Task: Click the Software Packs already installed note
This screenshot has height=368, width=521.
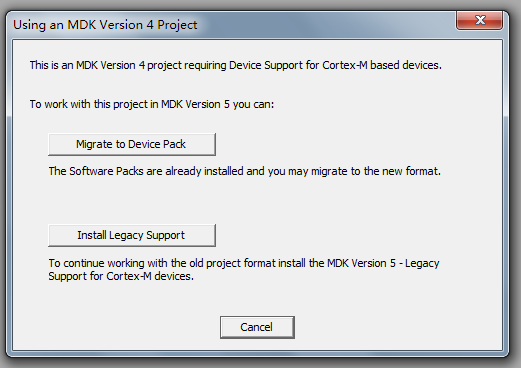Action: pyautogui.click(x=245, y=171)
